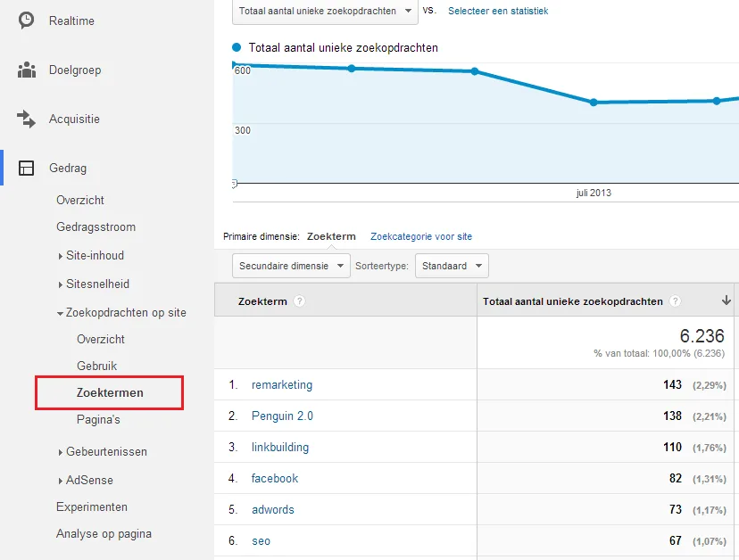739x560 pixels.
Task: Click the total value 6.236
Action: click(x=702, y=336)
